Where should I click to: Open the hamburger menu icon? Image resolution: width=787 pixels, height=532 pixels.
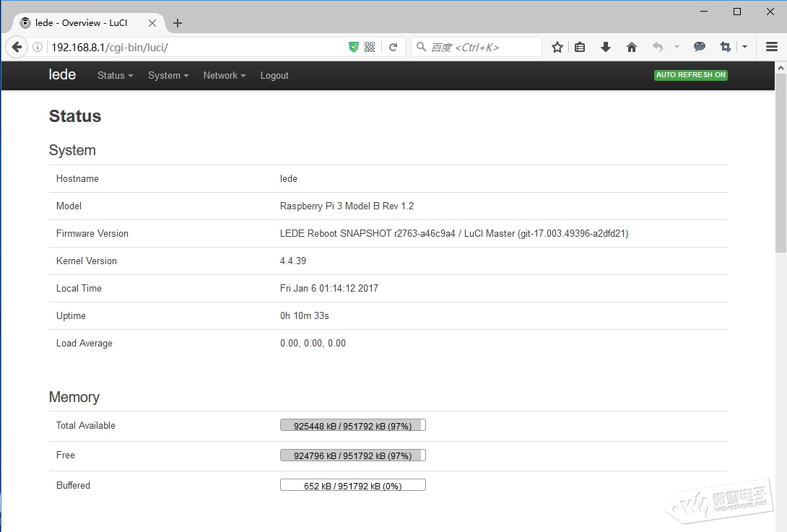tap(771, 47)
